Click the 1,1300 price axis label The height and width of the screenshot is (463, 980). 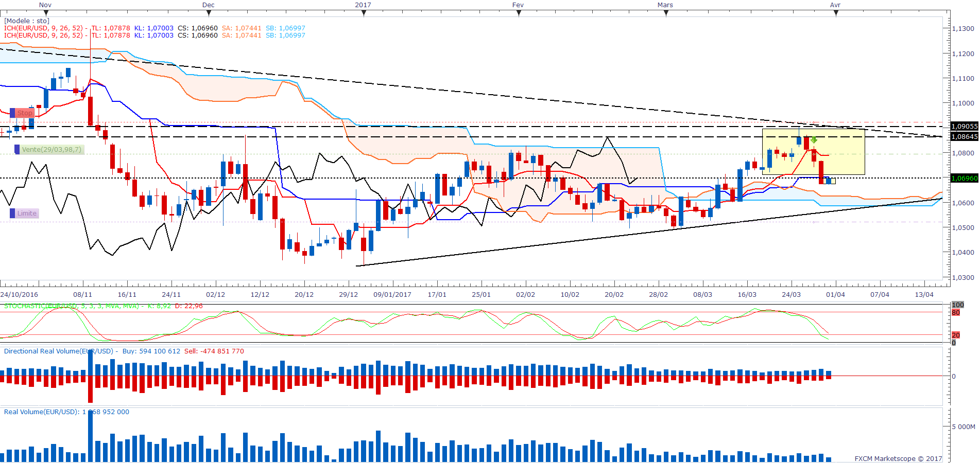tap(963, 29)
